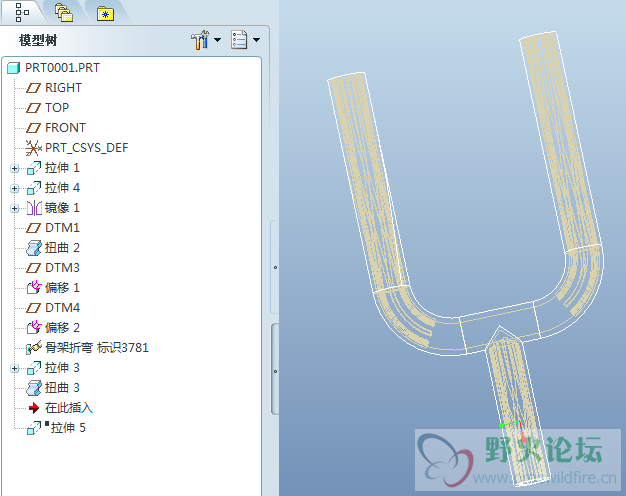Click the 拉伸 5 feature label
Viewport: 626px width, 496px height.
(x=68, y=428)
